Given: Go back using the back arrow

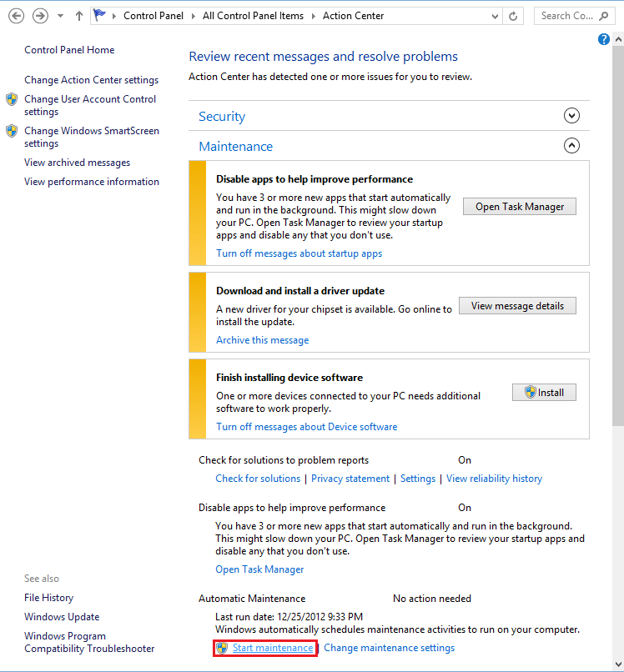Looking at the screenshot, I should pyautogui.click(x=17, y=17).
